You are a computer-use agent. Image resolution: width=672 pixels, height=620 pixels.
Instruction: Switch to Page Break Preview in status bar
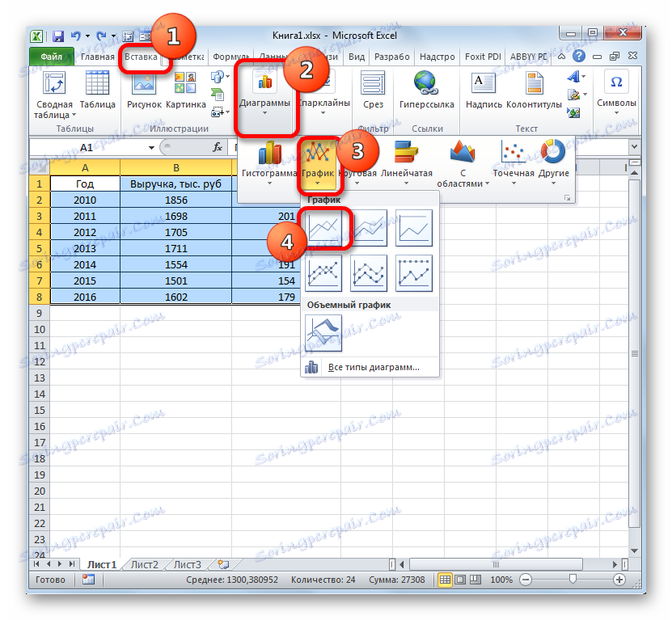pyautogui.click(x=475, y=580)
